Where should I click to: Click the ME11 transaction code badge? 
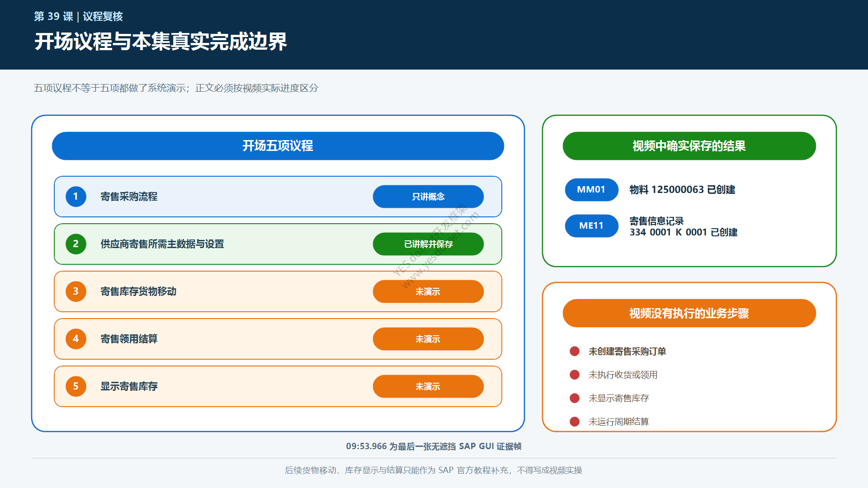[x=591, y=226]
